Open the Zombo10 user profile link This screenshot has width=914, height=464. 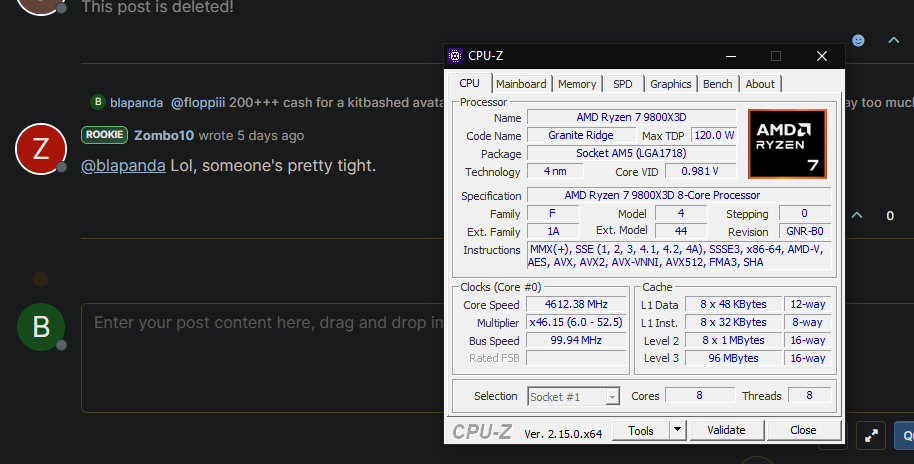pos(164,135)
